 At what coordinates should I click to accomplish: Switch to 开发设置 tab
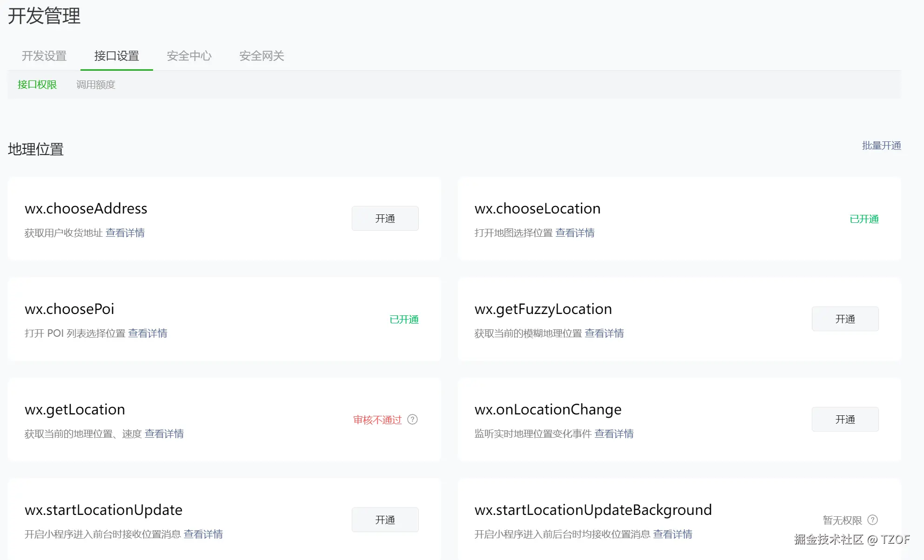click(x=44, y=56)
